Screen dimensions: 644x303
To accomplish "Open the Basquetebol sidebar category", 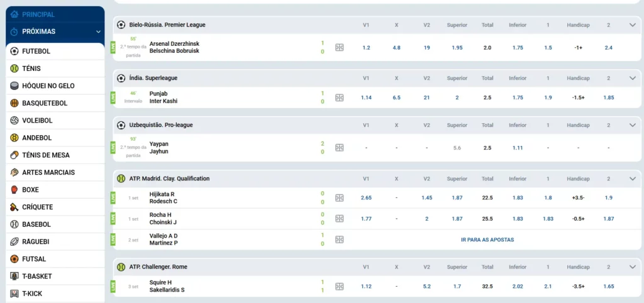I will coord(55,103).
